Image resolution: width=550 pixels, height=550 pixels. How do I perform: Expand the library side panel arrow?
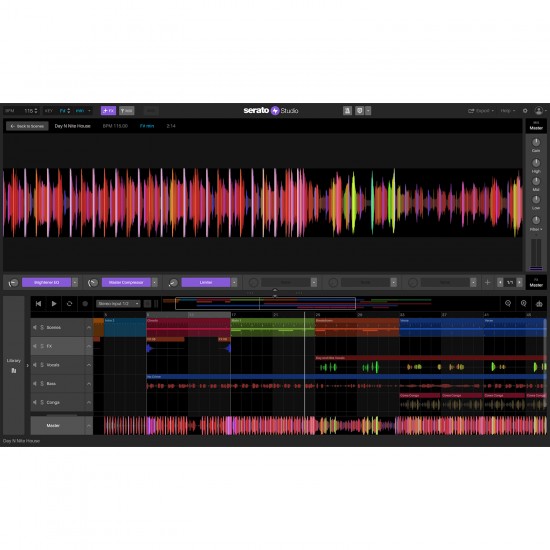coord(27,365)
